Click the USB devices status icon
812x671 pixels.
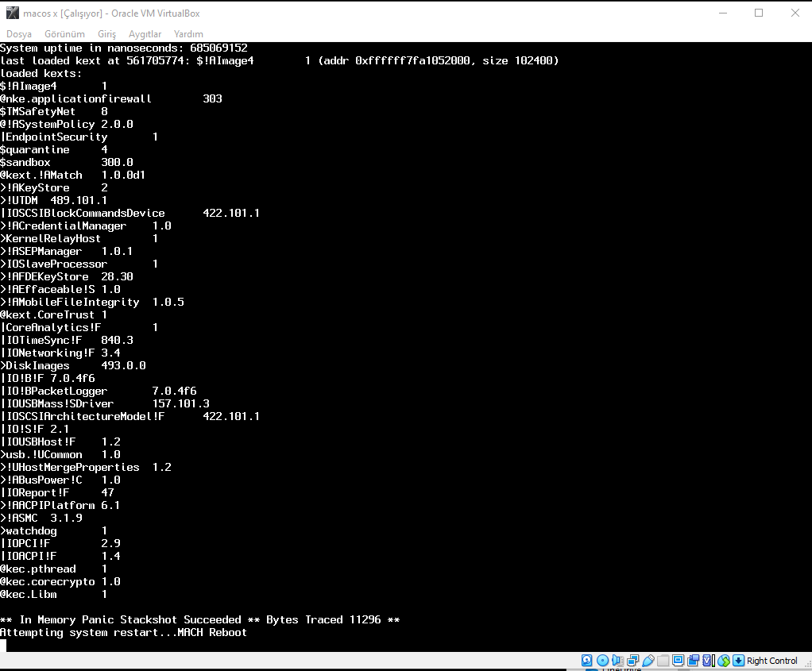tap(648, 661)
